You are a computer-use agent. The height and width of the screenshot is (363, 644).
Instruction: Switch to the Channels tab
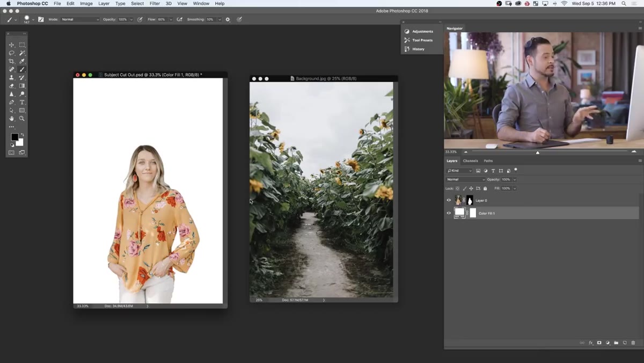pos(470,161)
